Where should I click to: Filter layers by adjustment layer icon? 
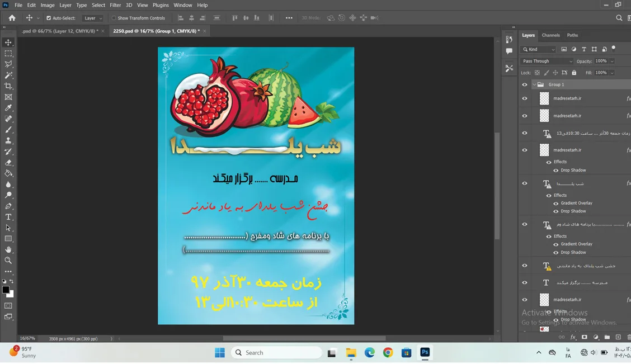coord(574,49)
